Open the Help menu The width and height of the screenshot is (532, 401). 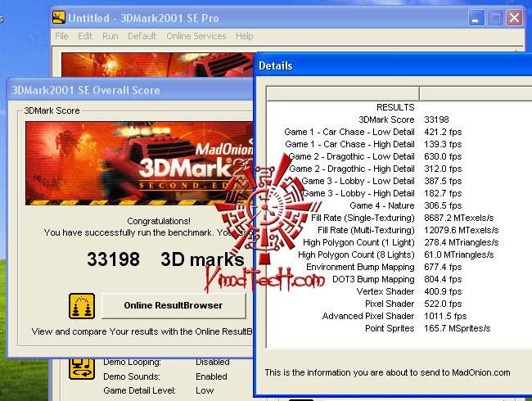click(244, 36)
